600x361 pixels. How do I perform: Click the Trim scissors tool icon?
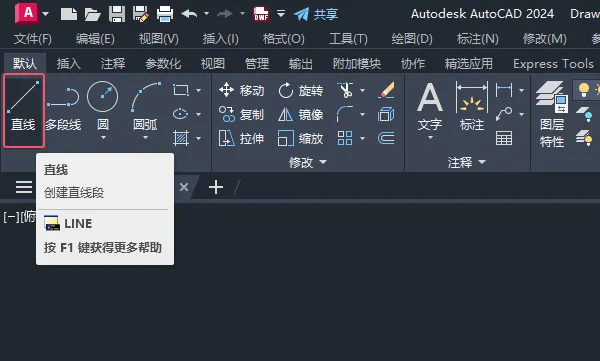[345, 90]
